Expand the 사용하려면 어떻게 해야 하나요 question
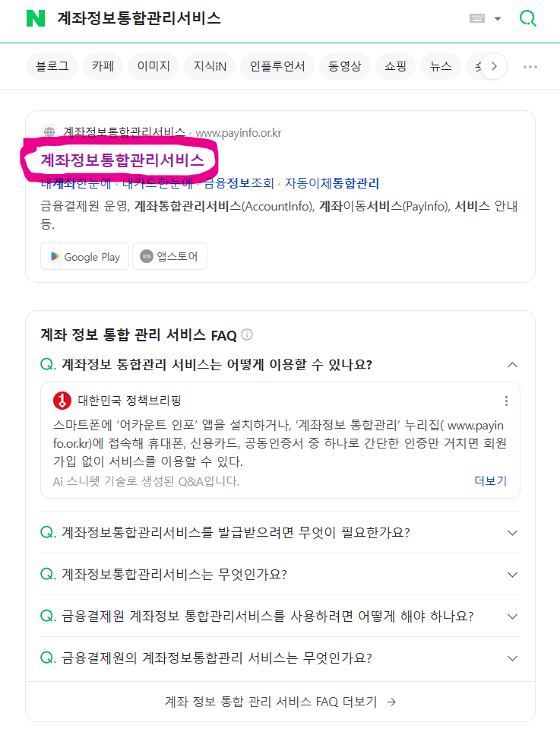Viewport: 560px width, 729px height. [280, 616]
